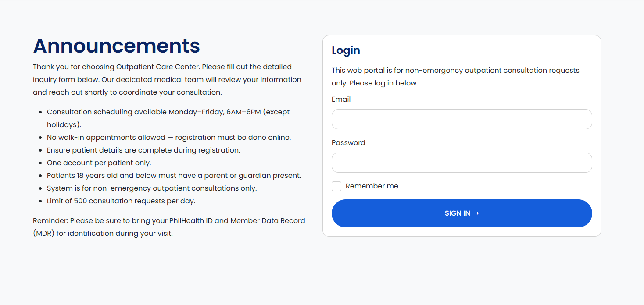Viewport: 644px width, 305px height.
Task: Select the consultation scheduling hours bullet
Action: click(168, 112)
